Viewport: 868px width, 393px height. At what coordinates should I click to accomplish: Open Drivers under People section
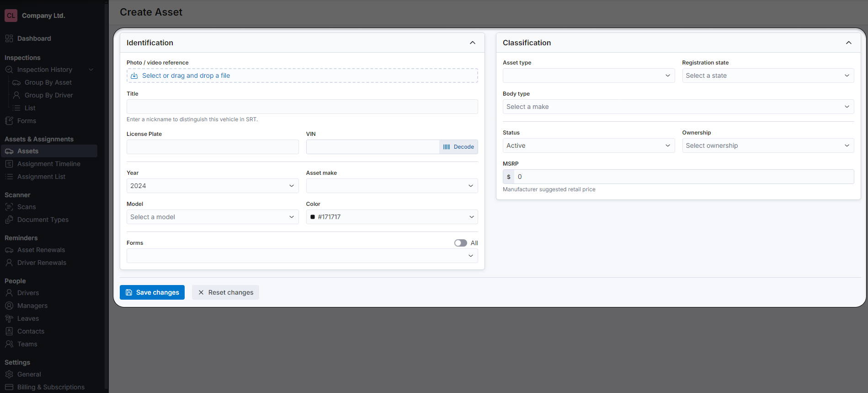pyautogui.click(x=28, y=293)
